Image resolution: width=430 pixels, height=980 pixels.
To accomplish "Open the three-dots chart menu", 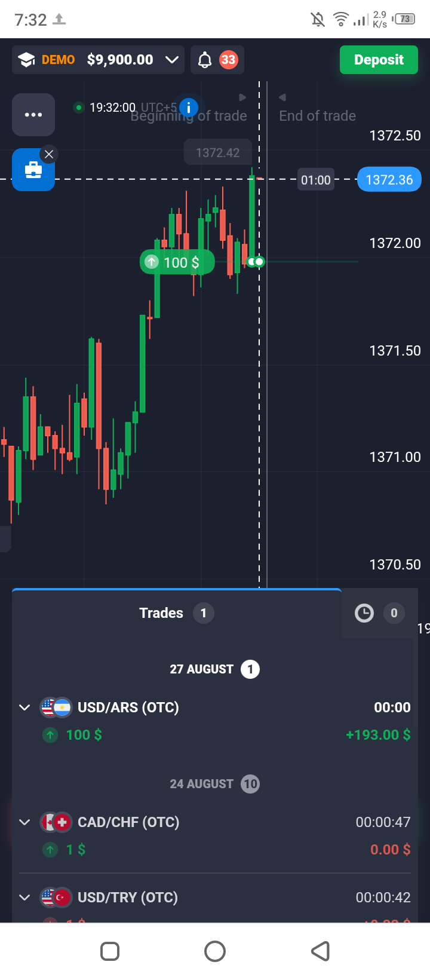I will tap(33, 115).
